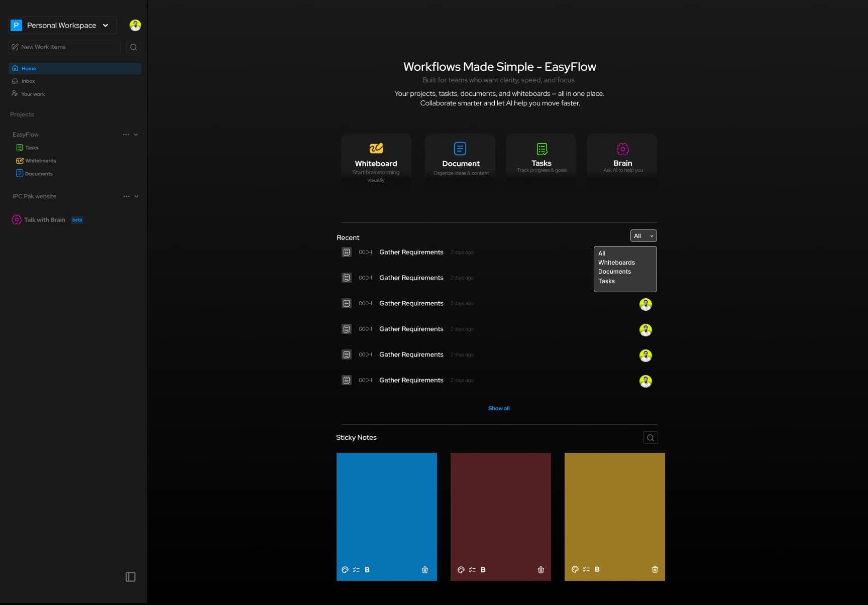
Task: Open the sidebar search button
Action: click(134, 47)
